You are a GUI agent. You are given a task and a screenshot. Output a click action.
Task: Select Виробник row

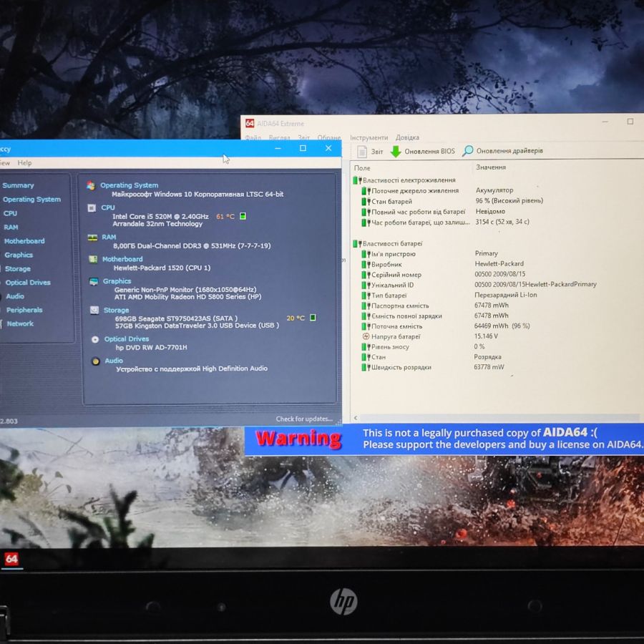(382, 265)
